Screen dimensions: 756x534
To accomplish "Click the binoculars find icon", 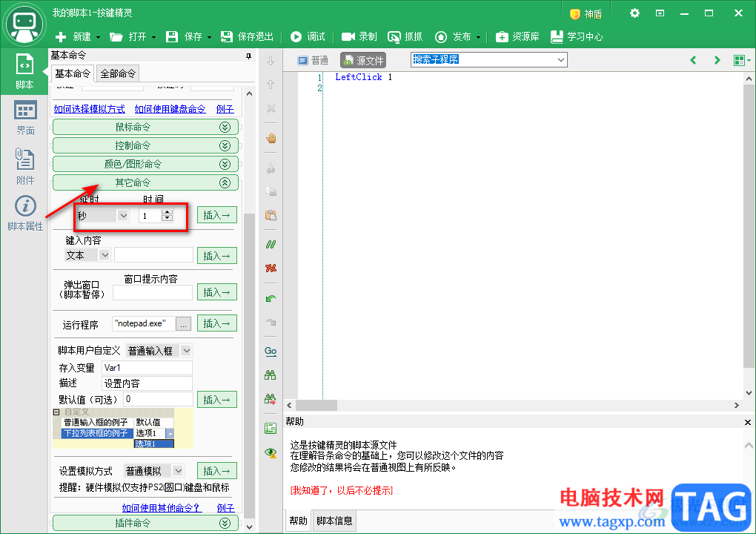I will point(271,375).
